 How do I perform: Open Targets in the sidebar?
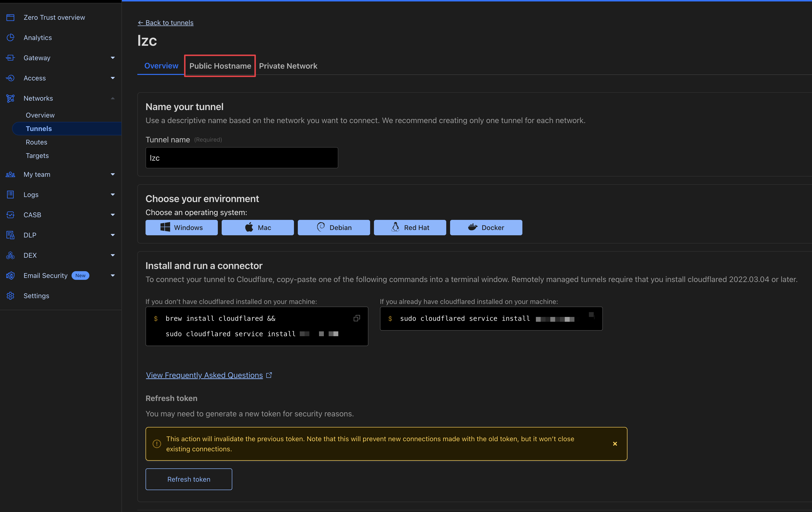37,156
